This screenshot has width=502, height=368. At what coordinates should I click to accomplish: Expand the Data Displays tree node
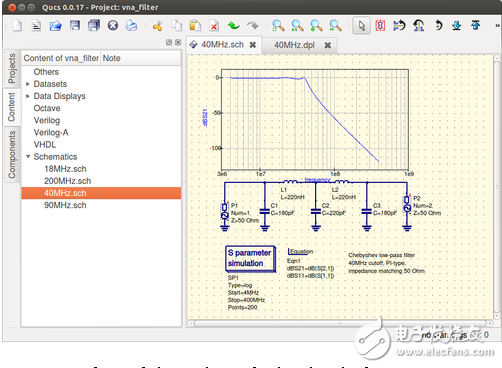28,96
